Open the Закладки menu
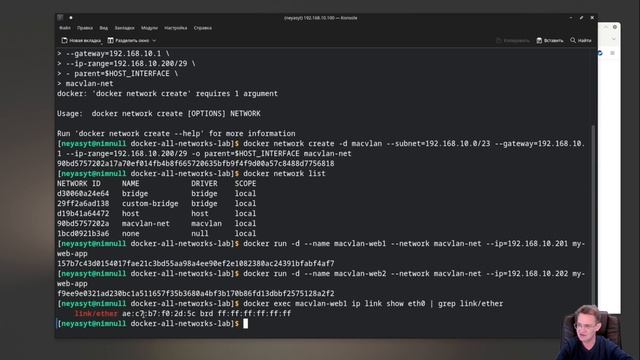The width and height of the screenshot is (640, 360). pos(124,28)
